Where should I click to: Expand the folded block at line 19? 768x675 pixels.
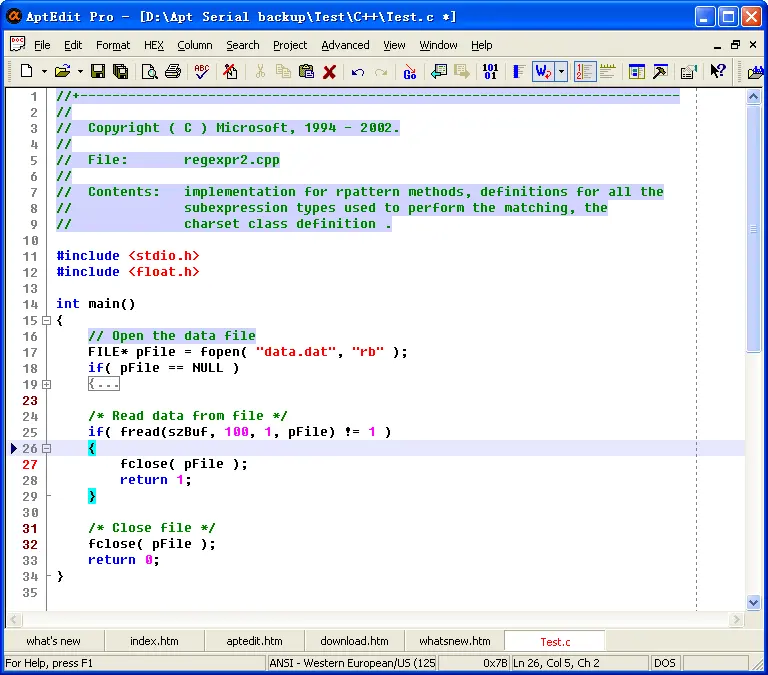46,385
